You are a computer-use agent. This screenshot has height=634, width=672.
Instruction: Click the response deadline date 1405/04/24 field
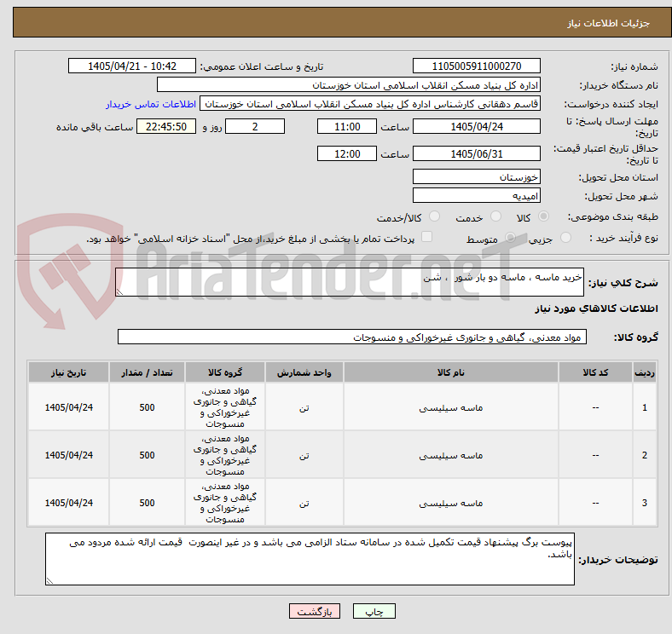(x=477, y=126)
